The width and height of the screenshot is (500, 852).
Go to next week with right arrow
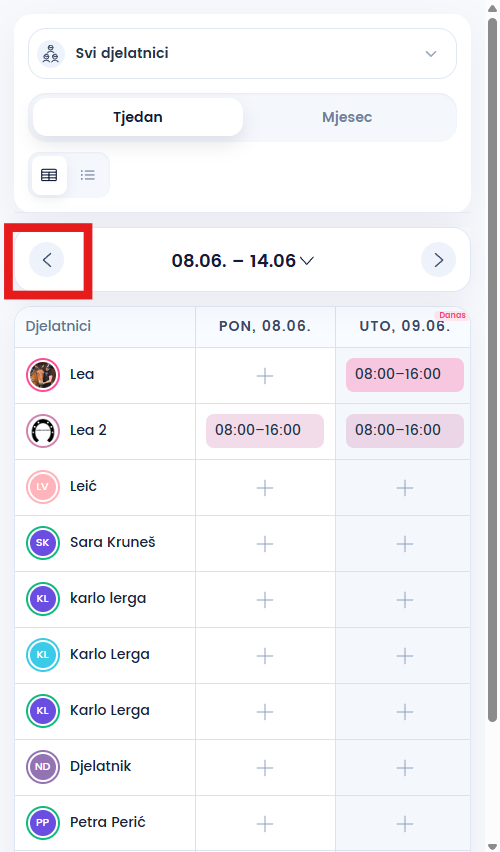click(439, 260)
